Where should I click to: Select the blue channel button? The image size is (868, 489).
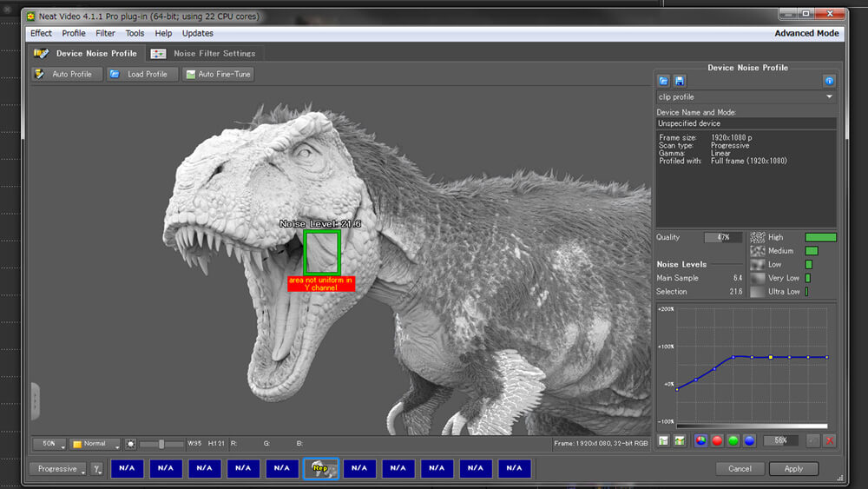749,441
